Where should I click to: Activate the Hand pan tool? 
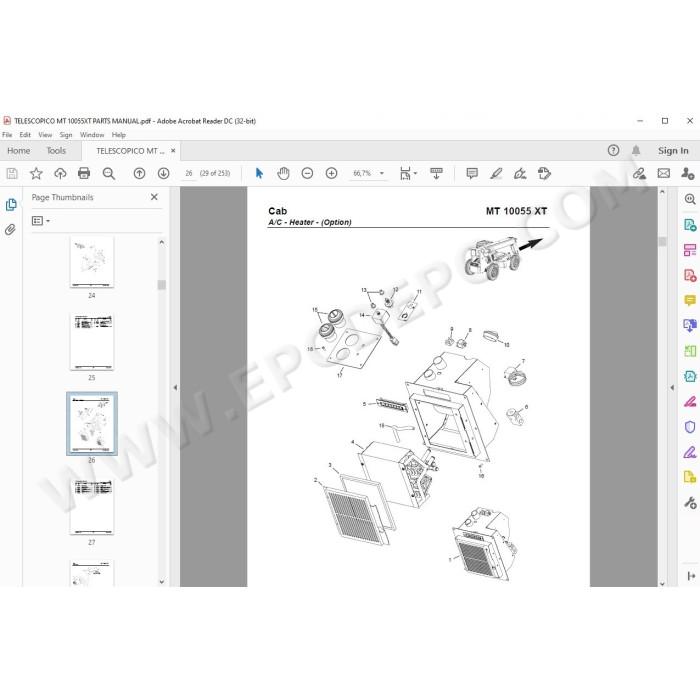point(283,173)
